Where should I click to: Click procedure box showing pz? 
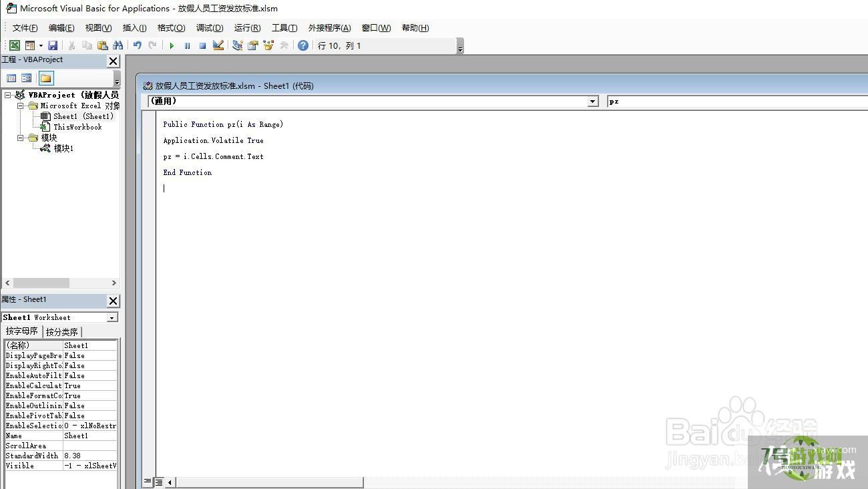coord(737,102)
